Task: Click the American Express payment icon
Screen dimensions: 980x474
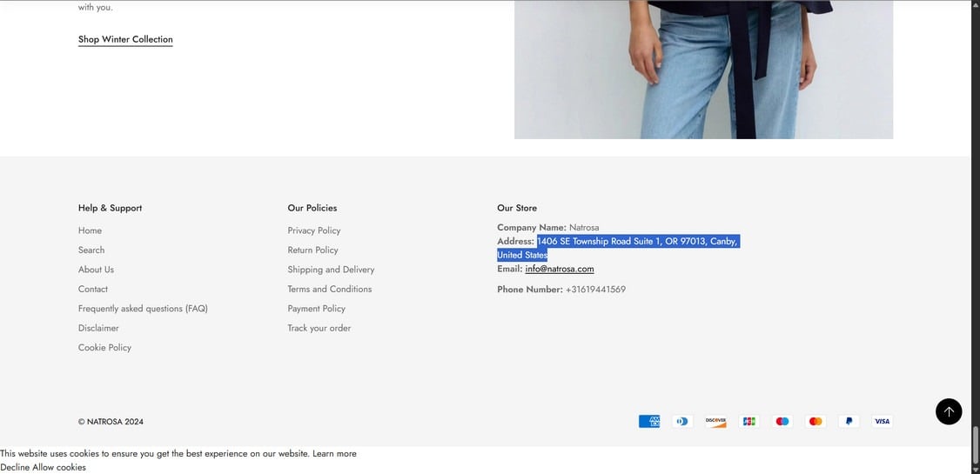Action: [648, 422]
